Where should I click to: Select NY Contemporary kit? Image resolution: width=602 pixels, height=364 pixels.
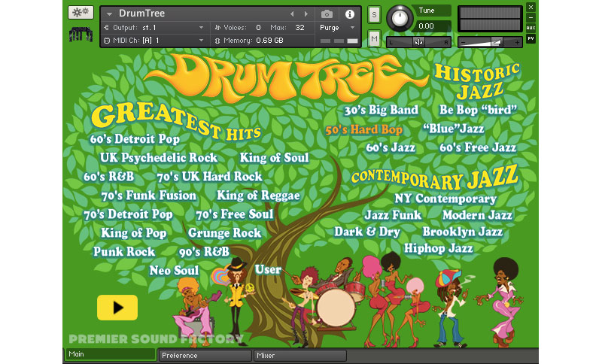point(445,199)
